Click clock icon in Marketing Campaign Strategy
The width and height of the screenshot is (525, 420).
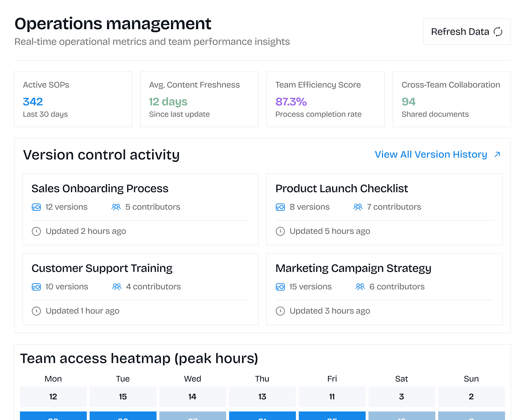(x=280, y=311)
